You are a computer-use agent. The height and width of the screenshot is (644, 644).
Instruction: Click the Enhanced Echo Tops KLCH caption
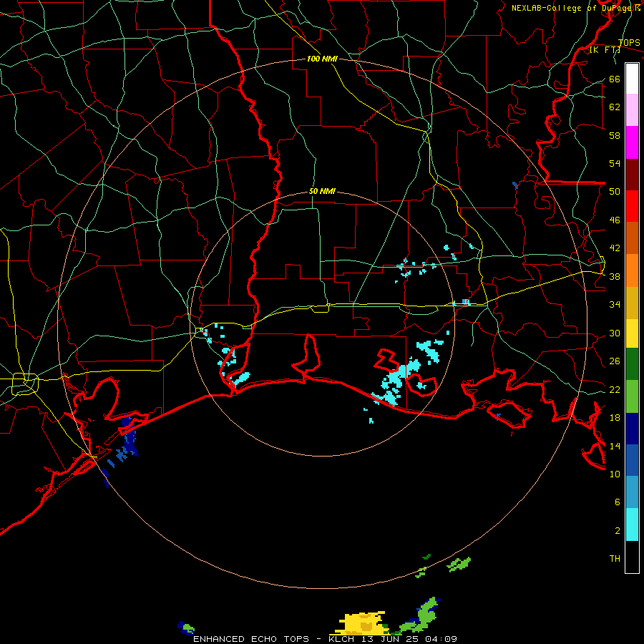click(325, 639)
